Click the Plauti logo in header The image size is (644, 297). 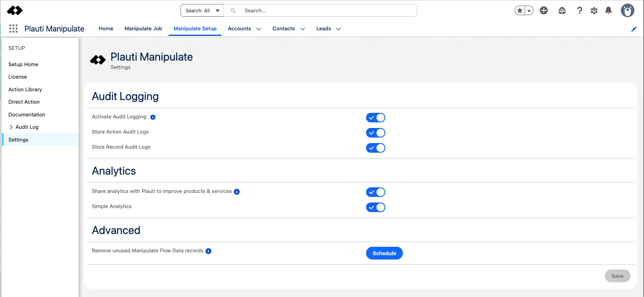pos(15,10)
